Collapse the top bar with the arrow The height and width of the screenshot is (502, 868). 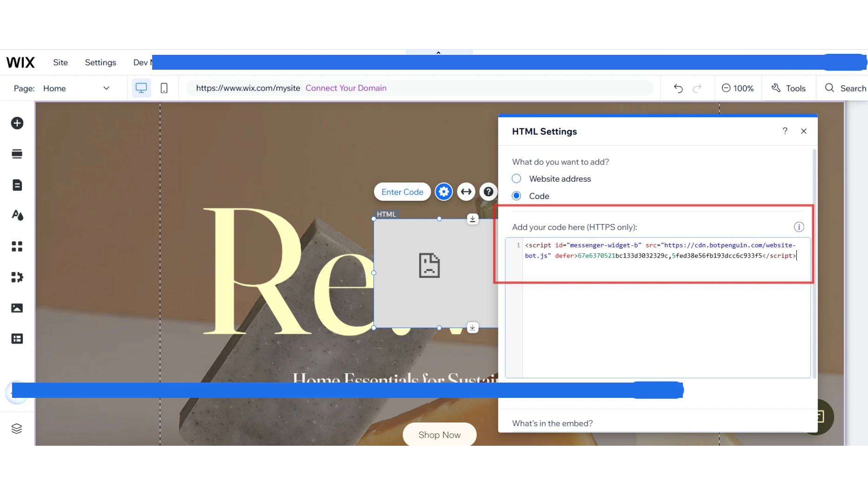[439, 53]
